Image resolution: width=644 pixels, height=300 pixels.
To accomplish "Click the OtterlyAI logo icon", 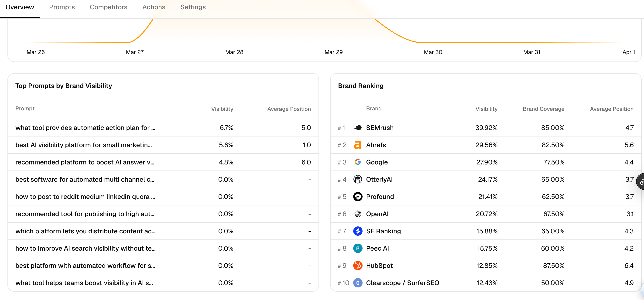I will pyautogui.click(x=358, y=180).
